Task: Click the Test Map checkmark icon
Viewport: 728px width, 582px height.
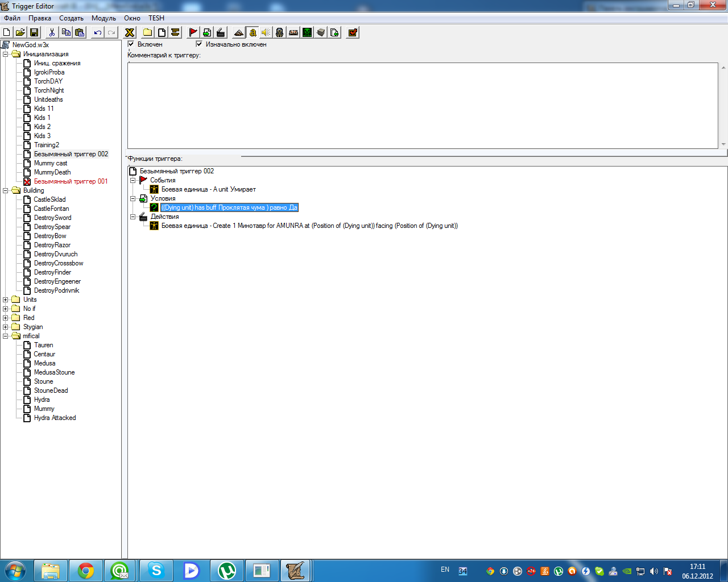Action: coord(353,32)
